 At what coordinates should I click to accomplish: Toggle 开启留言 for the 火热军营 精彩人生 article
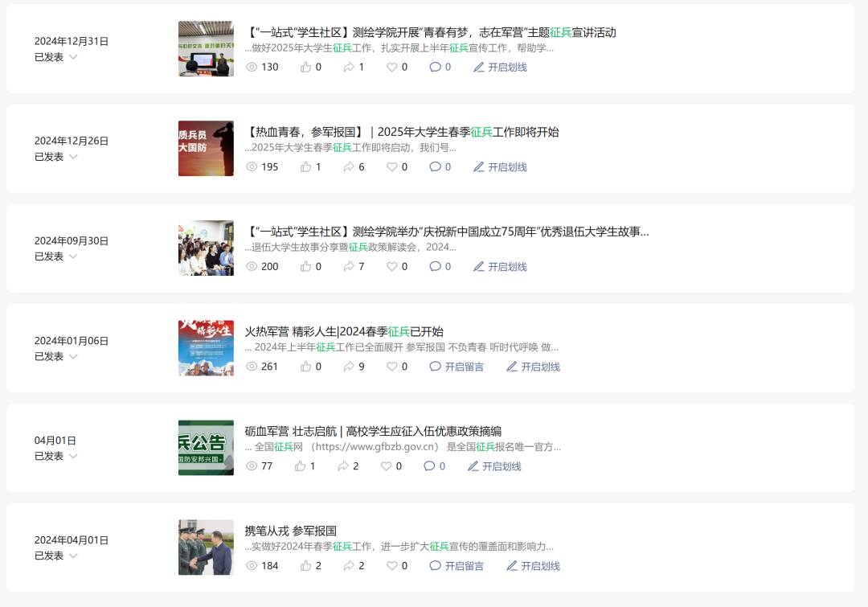pyautogui.click(x=457, y=367)
